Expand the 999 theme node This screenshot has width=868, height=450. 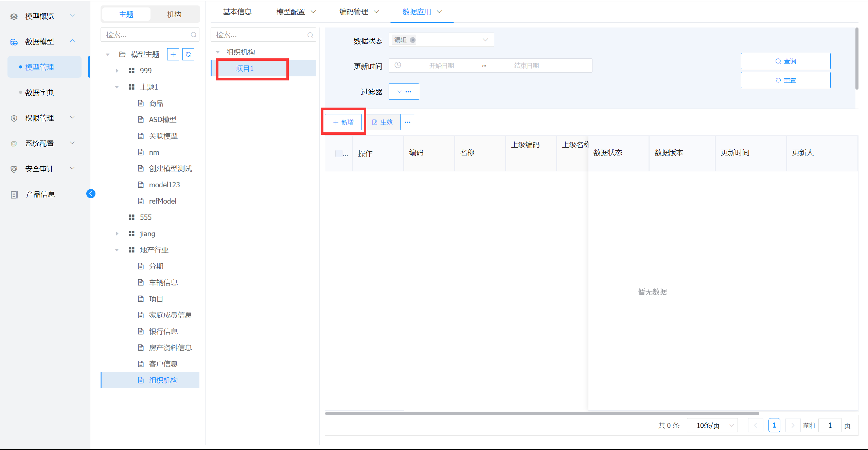tap(117, 71)
